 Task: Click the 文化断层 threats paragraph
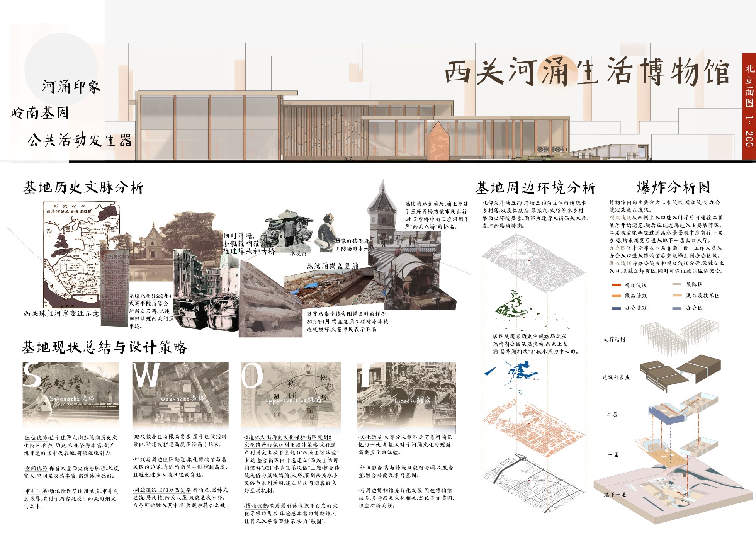pos(405,444)
